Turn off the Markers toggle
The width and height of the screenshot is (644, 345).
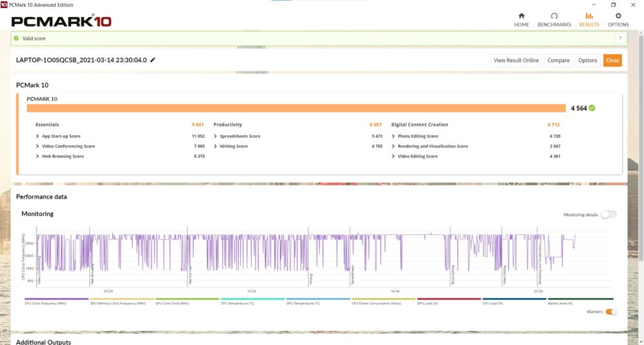point(610,312)
